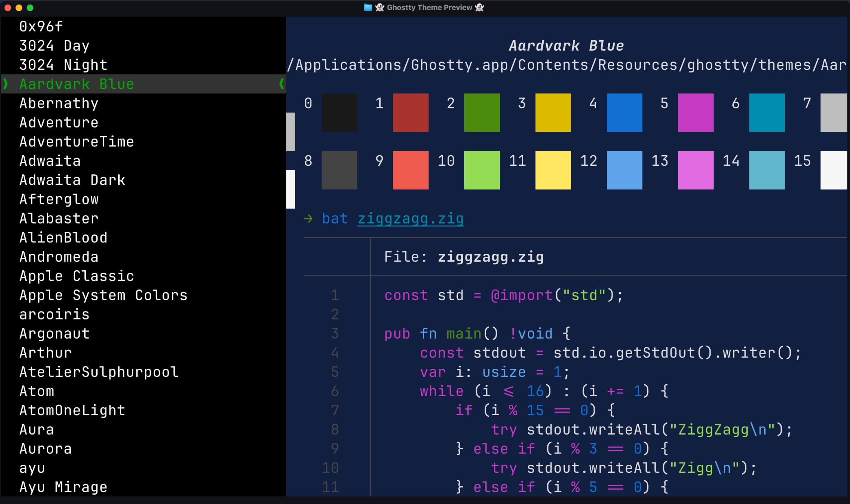
Task: Click the bright yellow swatch 11
Action: pos(553,170)
